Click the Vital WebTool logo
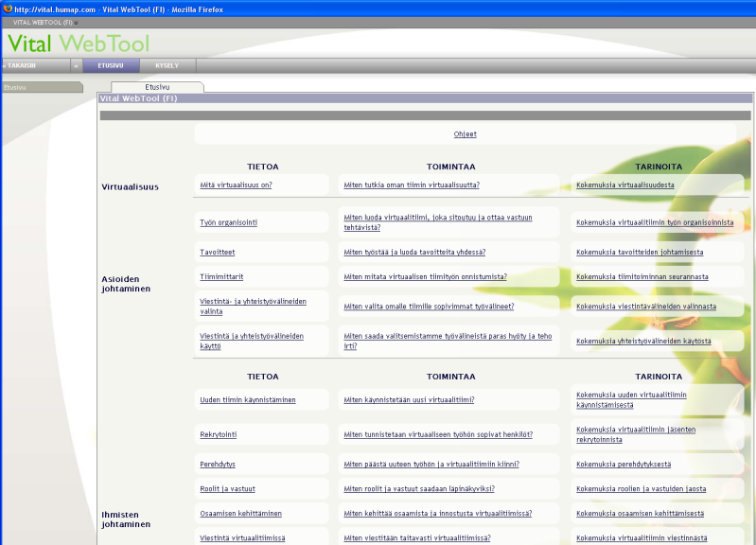 click(x=79, y=44)
